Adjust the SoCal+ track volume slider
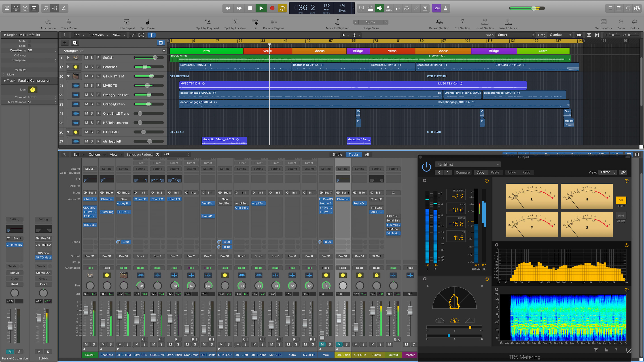 (149, 58)
